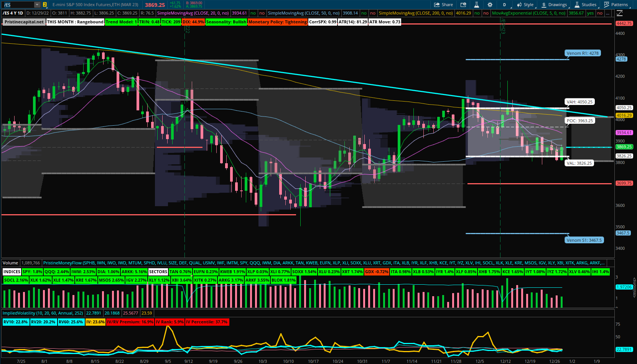Screen dimensions: 637x364
Task: Click the ATR(14): 81.29 label
Action: tap(353, 22)
